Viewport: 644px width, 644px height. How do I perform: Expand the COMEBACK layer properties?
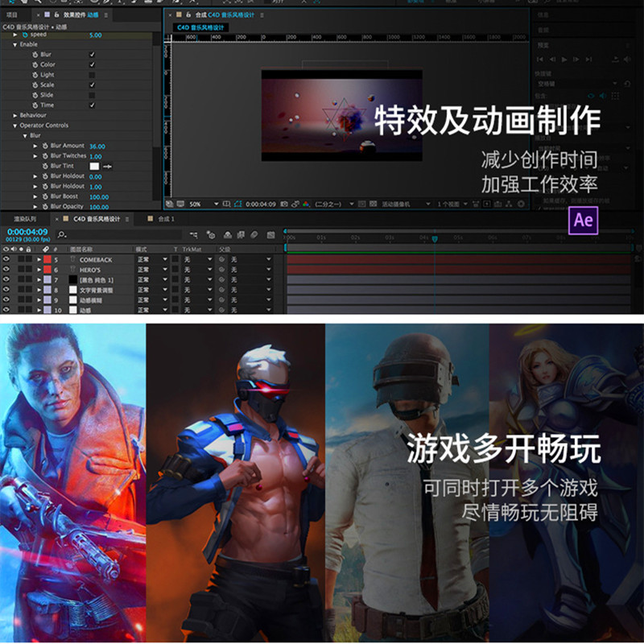39,259
